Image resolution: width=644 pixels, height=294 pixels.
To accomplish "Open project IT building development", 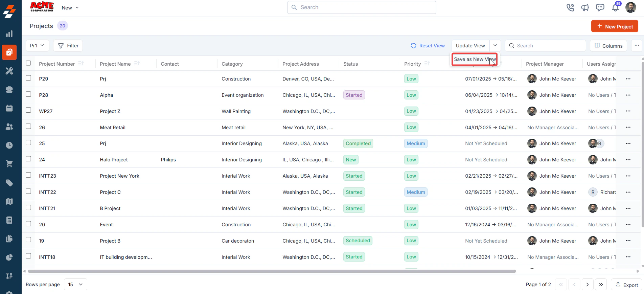I will tap(126, 257).
